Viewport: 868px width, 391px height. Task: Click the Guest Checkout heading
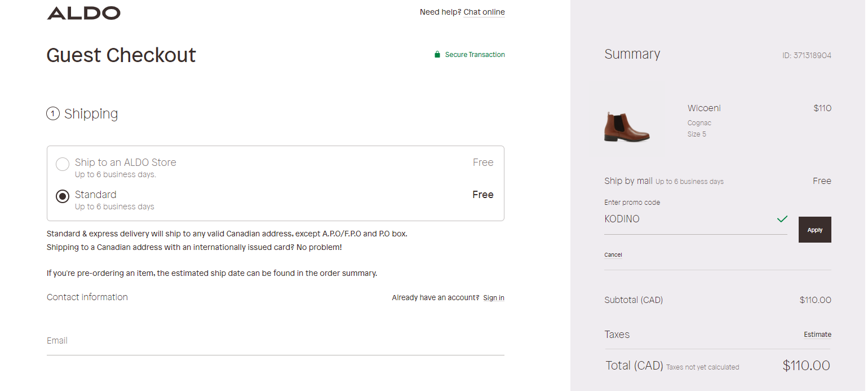(x=121, y=55)
